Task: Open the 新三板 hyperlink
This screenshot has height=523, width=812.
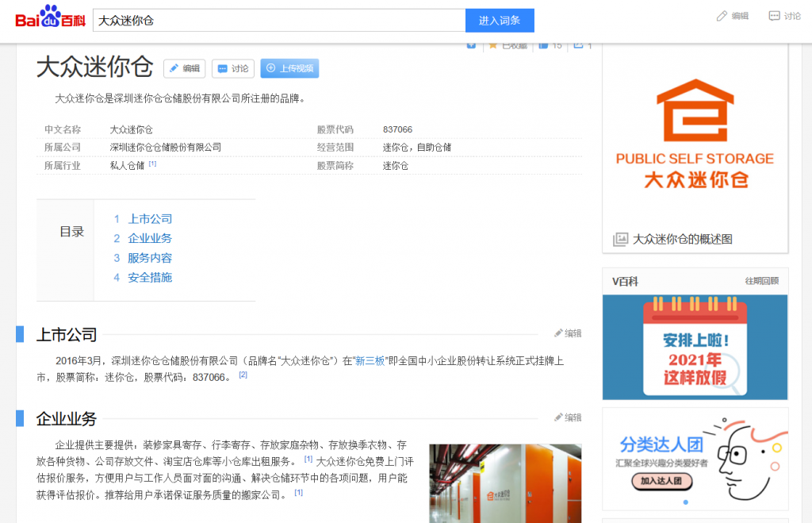Action: point(370,361)
